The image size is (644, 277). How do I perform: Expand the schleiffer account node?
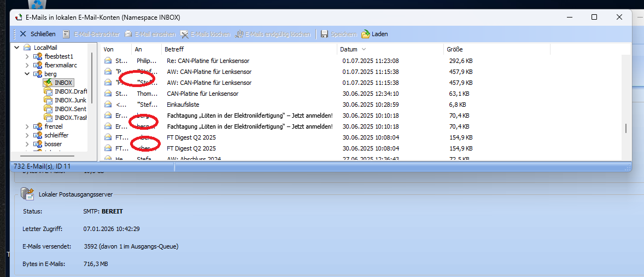click(27, 135)
